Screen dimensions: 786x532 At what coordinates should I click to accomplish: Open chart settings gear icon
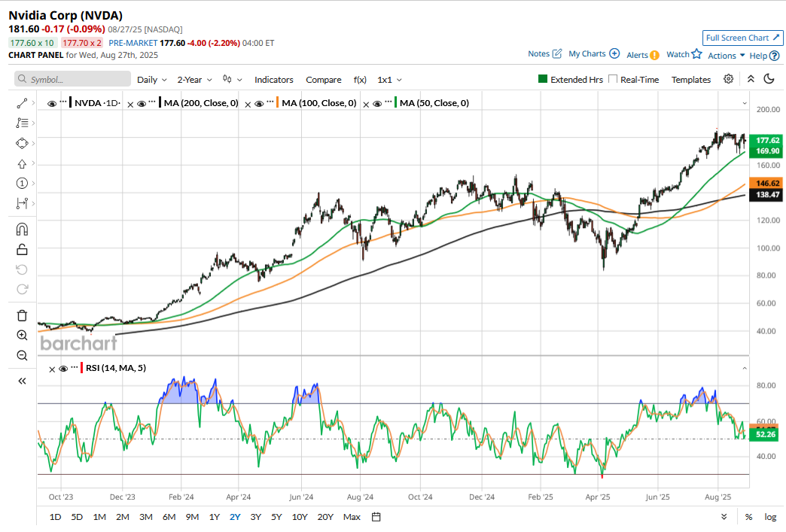[728, 79]
